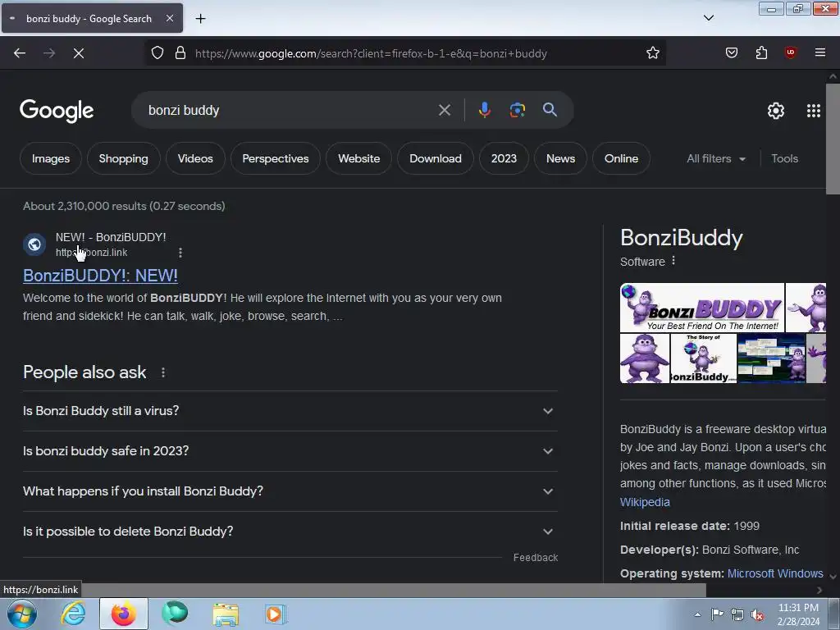
Task: Open People also ask options dots
Action: coord(163,372)
